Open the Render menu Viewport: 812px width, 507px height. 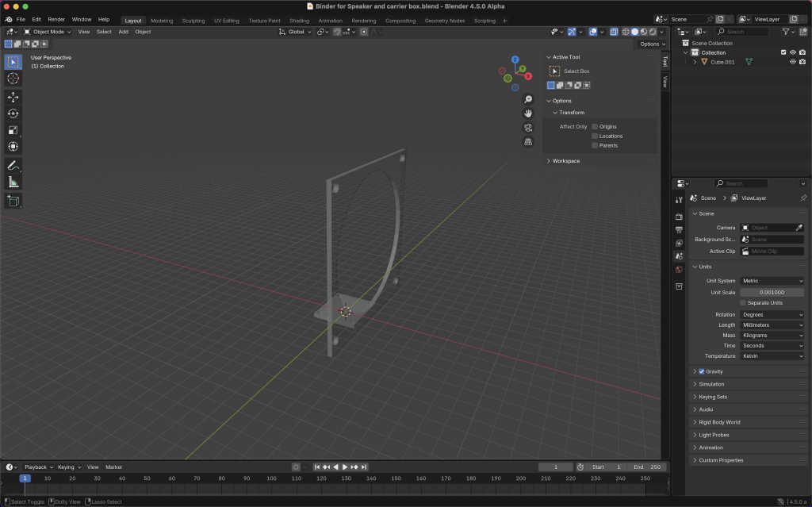(x=56, y=19)
